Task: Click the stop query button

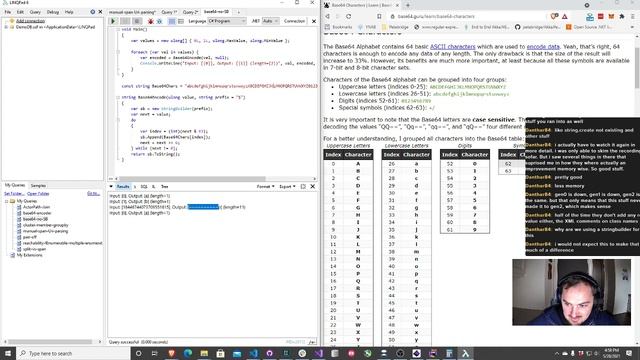Action: (x=137, y=21)
